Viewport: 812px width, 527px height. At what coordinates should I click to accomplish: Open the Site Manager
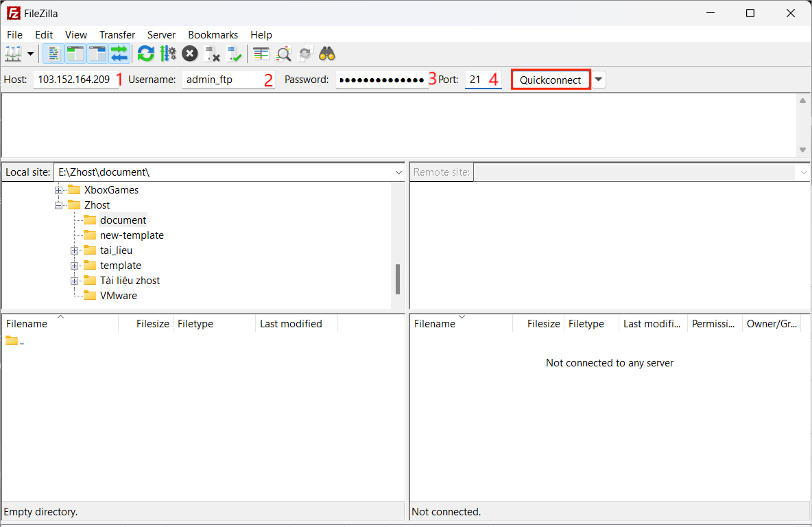(13, 54)
